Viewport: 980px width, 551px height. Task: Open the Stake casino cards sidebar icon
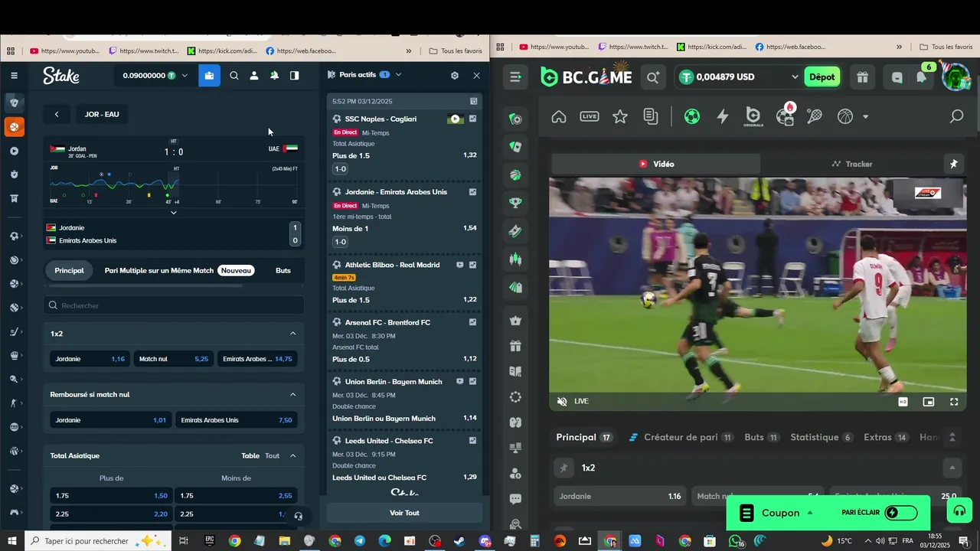tap(14, 102)
